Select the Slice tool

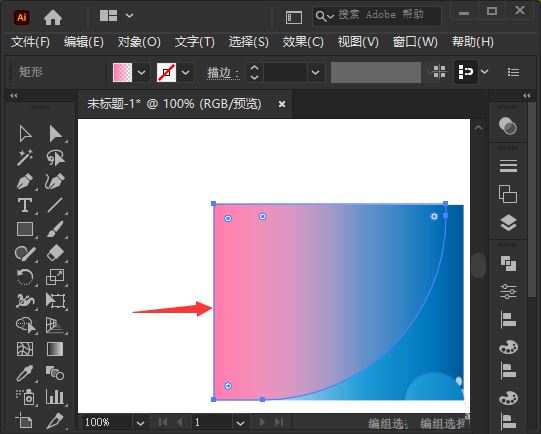[55, 421]
